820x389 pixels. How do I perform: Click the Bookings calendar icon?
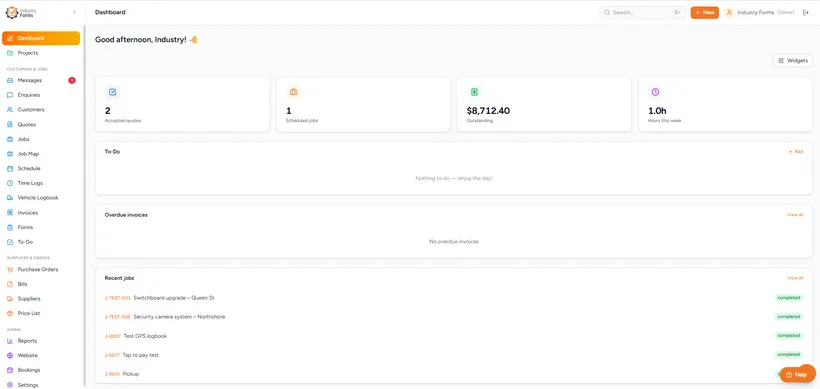[10, 370]
